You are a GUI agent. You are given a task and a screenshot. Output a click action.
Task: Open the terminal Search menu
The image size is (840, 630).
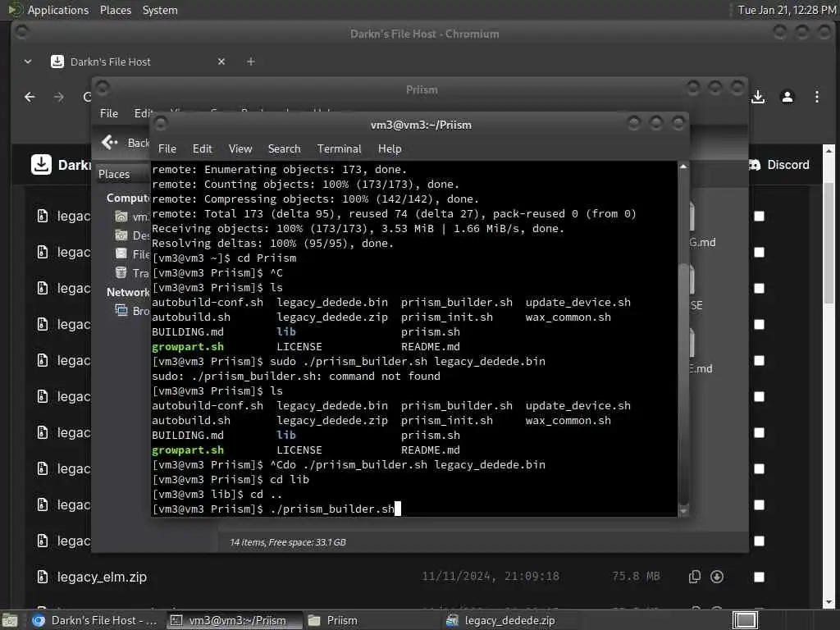click(x=284, y=149)
